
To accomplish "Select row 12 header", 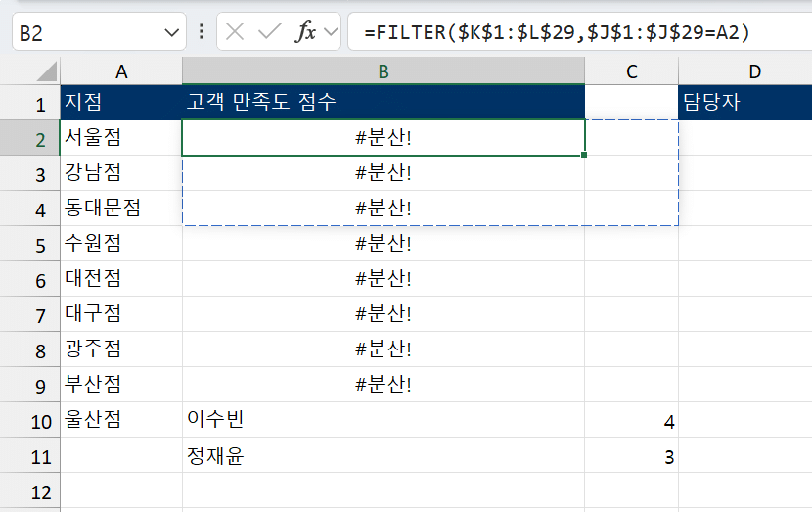I will click(x=30, y=491).
